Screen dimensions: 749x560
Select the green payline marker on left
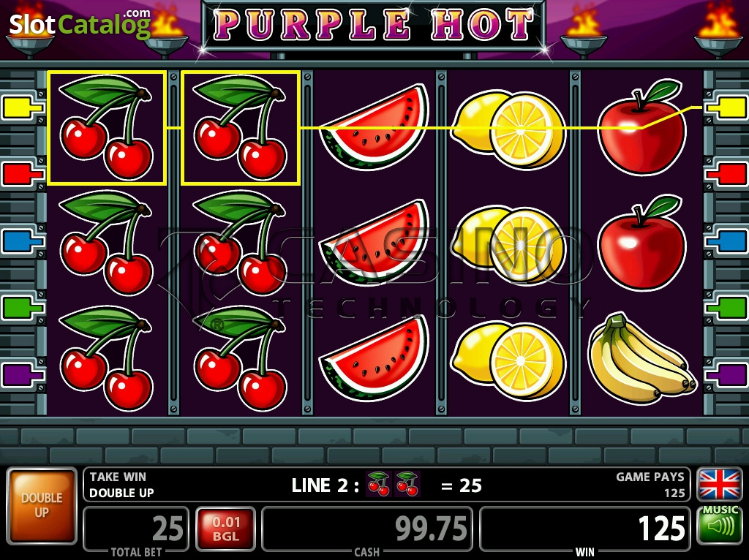tap(22, 308)
